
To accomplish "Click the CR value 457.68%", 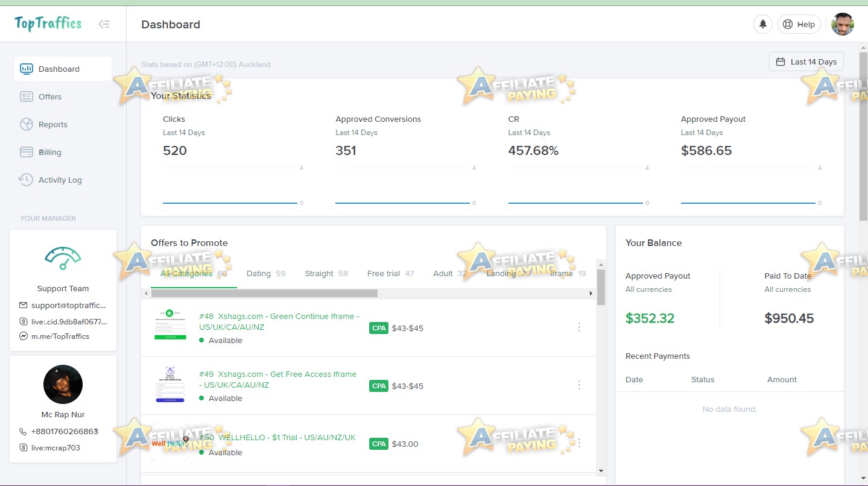I will (533, 151).
